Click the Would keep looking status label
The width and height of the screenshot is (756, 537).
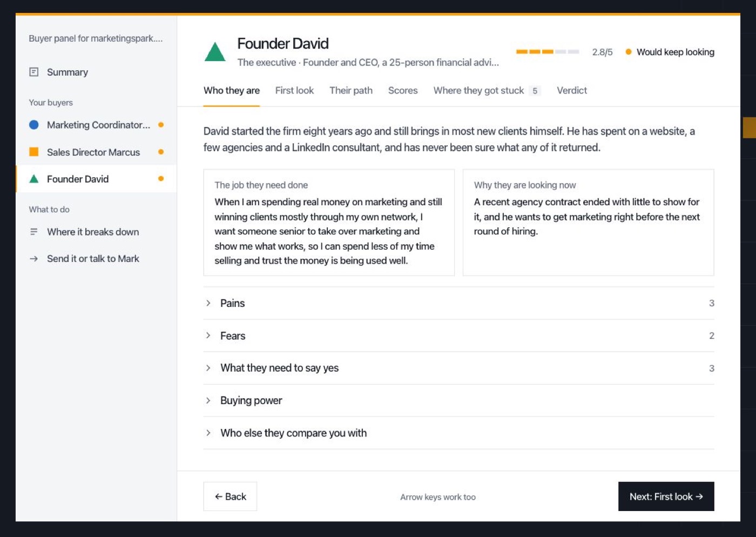[675, 52]
